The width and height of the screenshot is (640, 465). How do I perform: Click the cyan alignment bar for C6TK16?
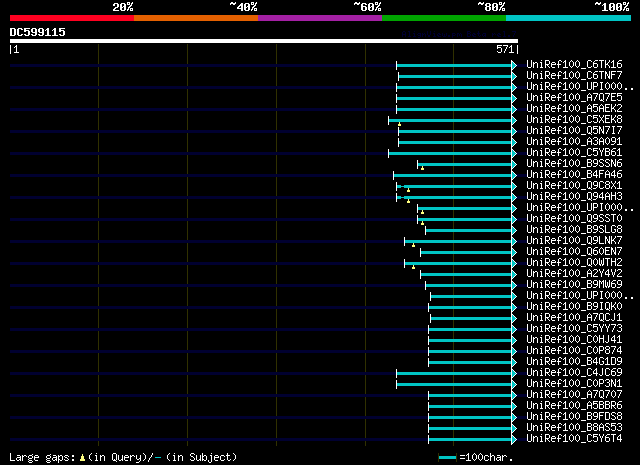point(454,65)
